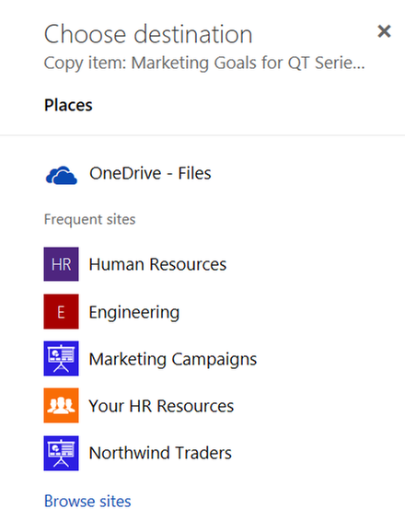Choose the Marketing Campaigns site
405x532 pixels.
(x=173, y=359)
